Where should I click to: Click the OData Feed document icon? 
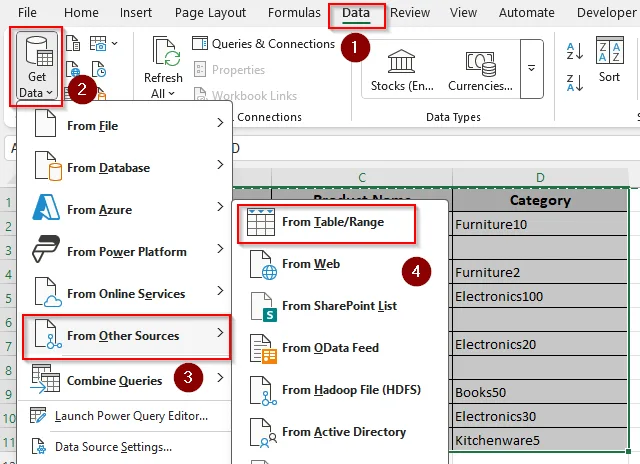(263, 349)
